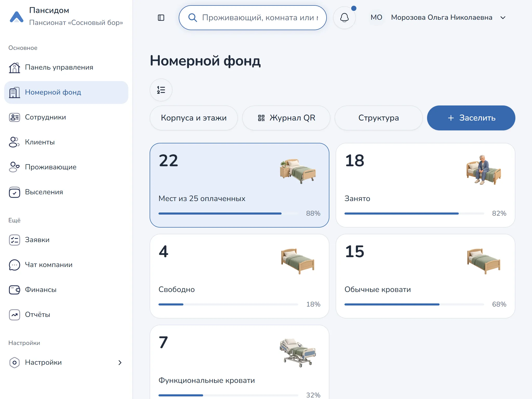Open Отчёты section
Screen dimensions: 532x399
pos(66,315)
